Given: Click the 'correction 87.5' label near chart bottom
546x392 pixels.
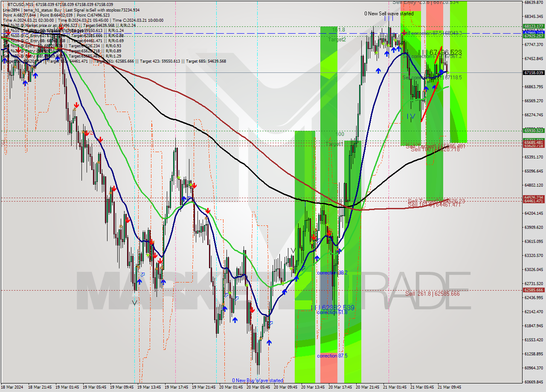Looking at the screenshot, I should point(332,356).
